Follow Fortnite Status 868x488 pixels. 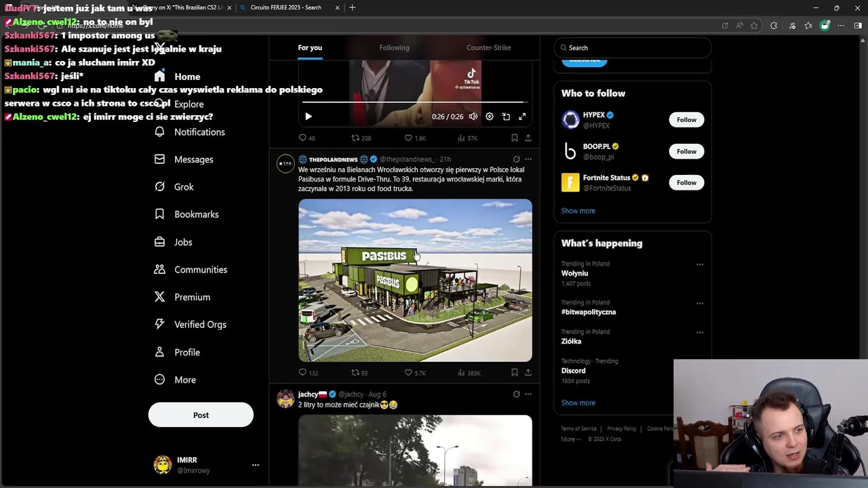[686, 182]
